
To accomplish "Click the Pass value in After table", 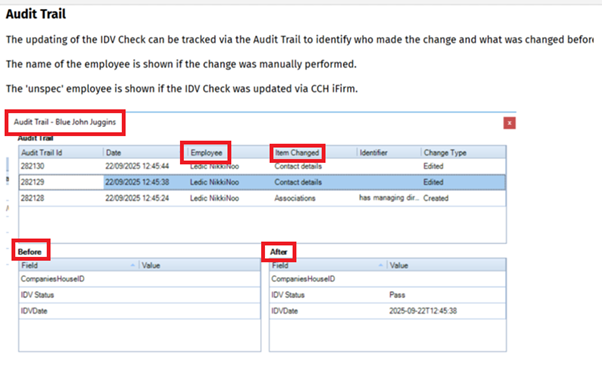I will pos(397,295).
